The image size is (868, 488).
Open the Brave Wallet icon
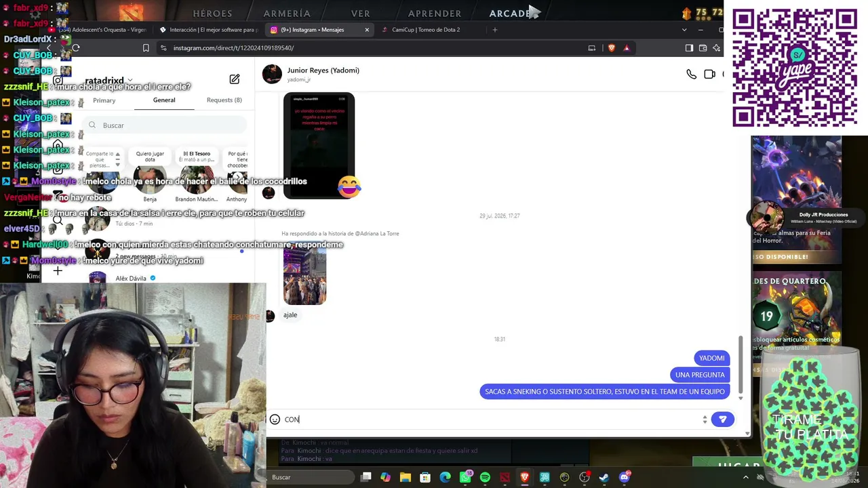coord(703,48)
